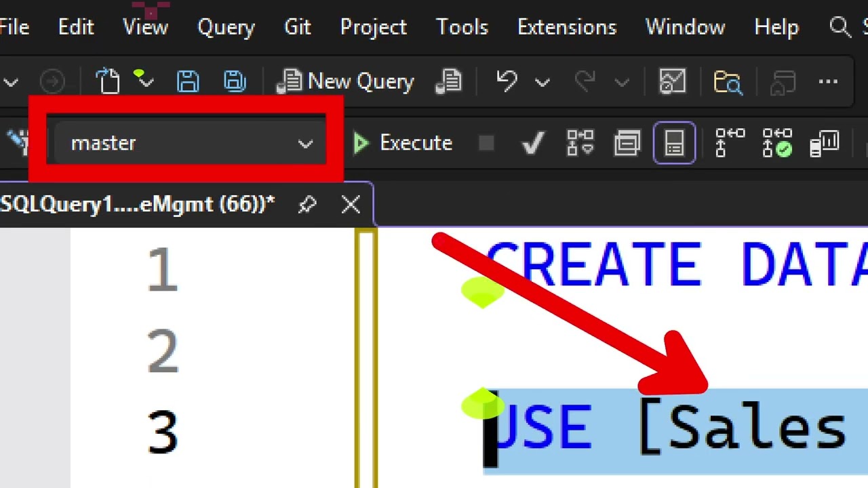
Task: Open the Window menu
Action: point(685,27)
